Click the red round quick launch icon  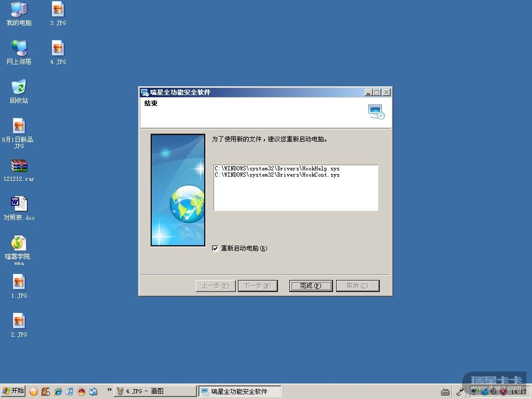point(82,392)
